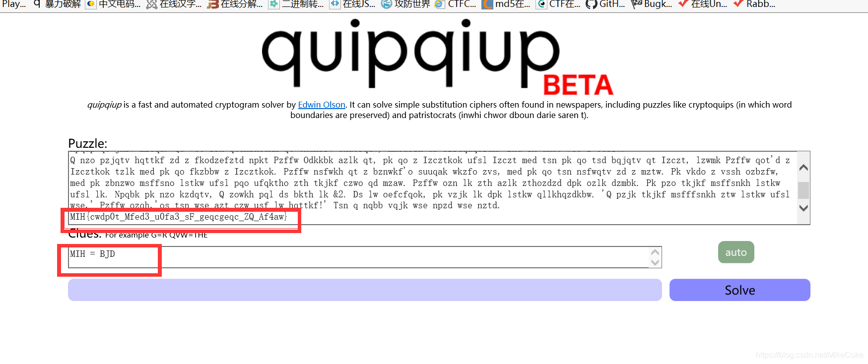
Task: Click the Solve button
Action: [739, 290]
